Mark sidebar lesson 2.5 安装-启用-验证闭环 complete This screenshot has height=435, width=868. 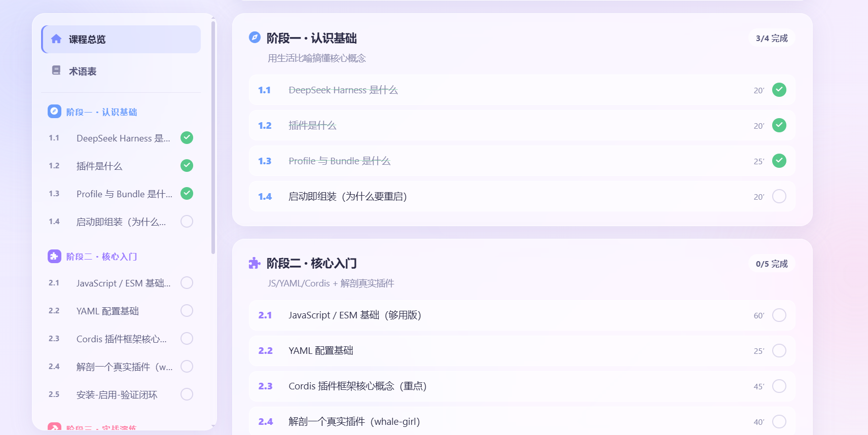tap(187, 394)
